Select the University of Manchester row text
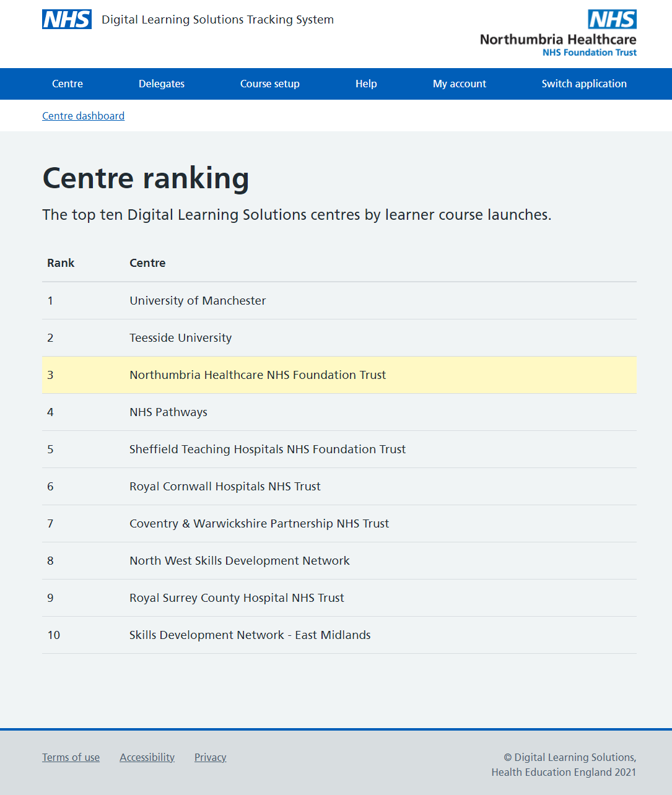The height and width of the screenshot is (795, 672). [198, 301]
